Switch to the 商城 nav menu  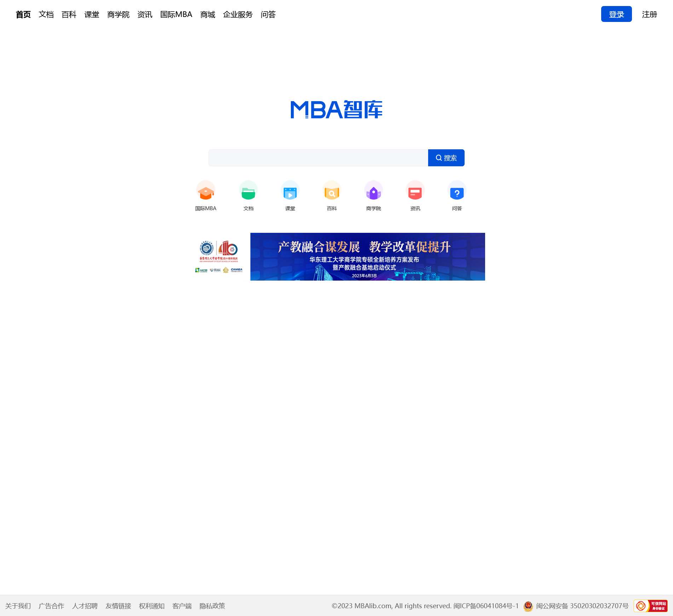pyautogui.click(x=207, y=15)
